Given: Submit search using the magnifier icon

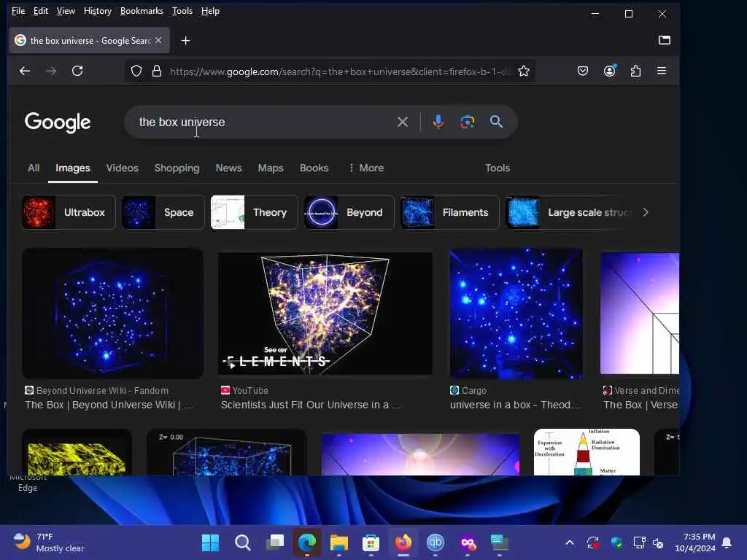Looking at the screenshot, I should [x=496, y=122].
